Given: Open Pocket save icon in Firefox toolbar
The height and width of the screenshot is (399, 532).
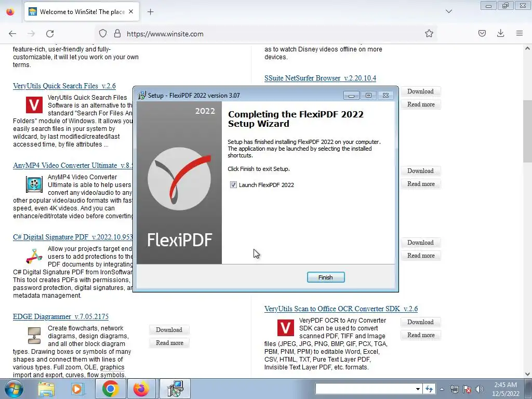Looking at the screenshot, I should [x=482, y=33].
